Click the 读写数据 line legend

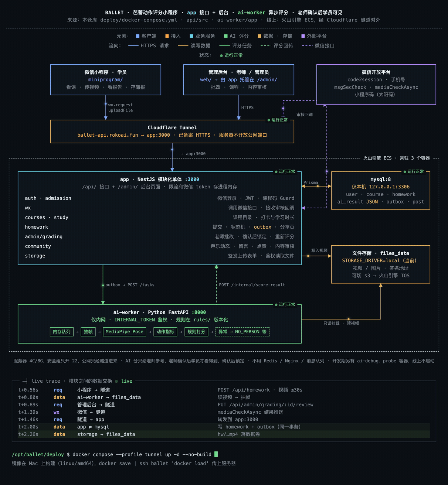pos(194,45)
